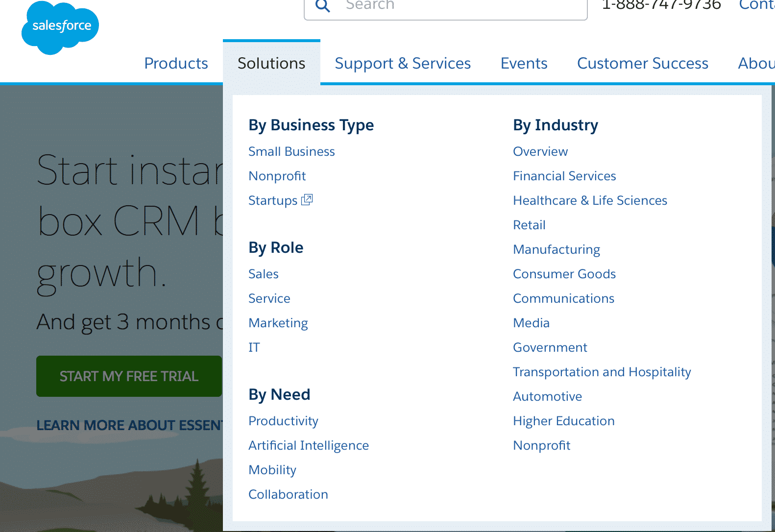Start my free trial button
Screen dimensions: 775x532
coord(129,376)
